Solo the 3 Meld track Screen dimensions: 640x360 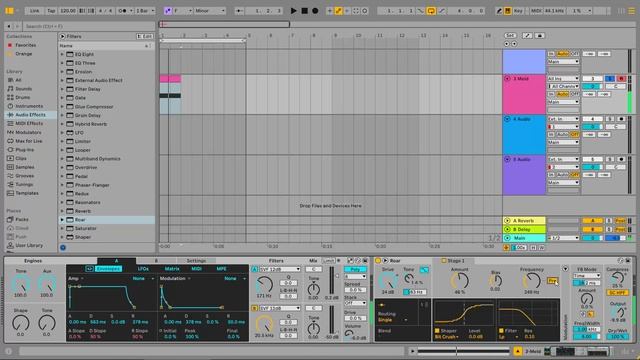(609, 78)
